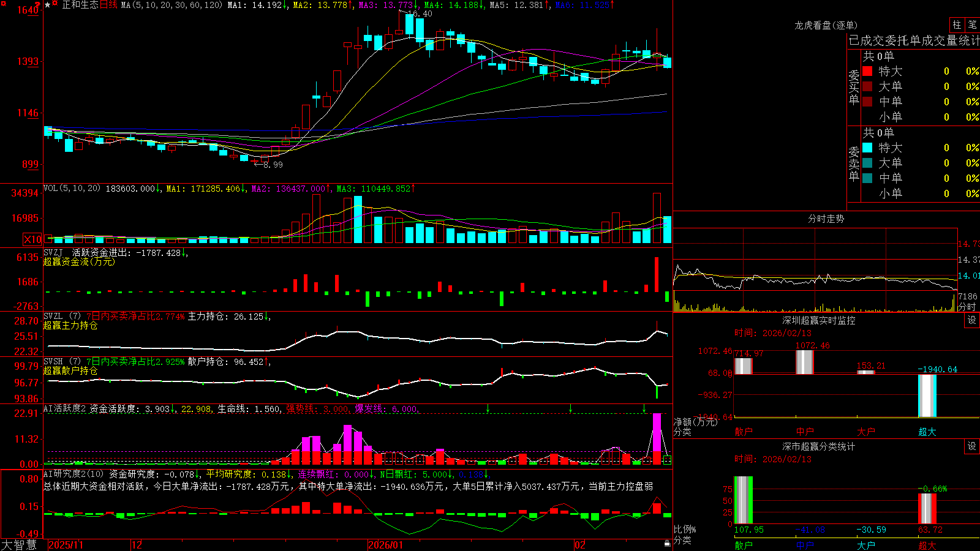Click the VOL(5,10,20) indicator label
The image size is (980, 551).
point(72,189)
